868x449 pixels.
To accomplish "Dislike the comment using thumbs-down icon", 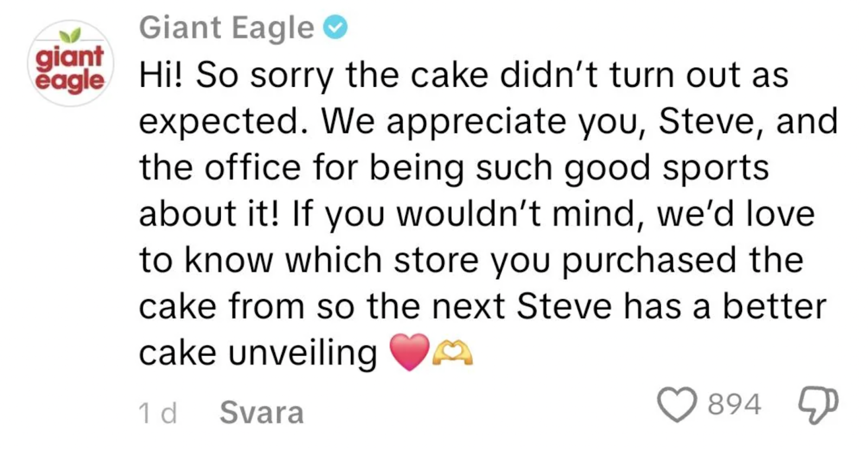I will click(x=818, y=405).
